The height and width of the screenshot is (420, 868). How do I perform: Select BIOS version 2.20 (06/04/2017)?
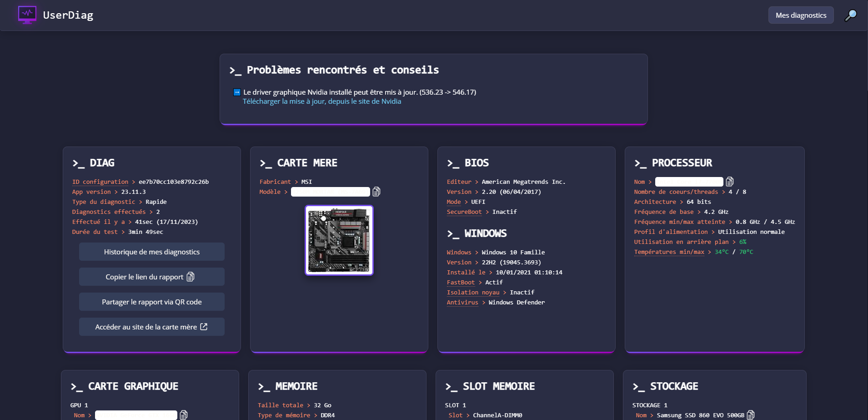(512, 192)
